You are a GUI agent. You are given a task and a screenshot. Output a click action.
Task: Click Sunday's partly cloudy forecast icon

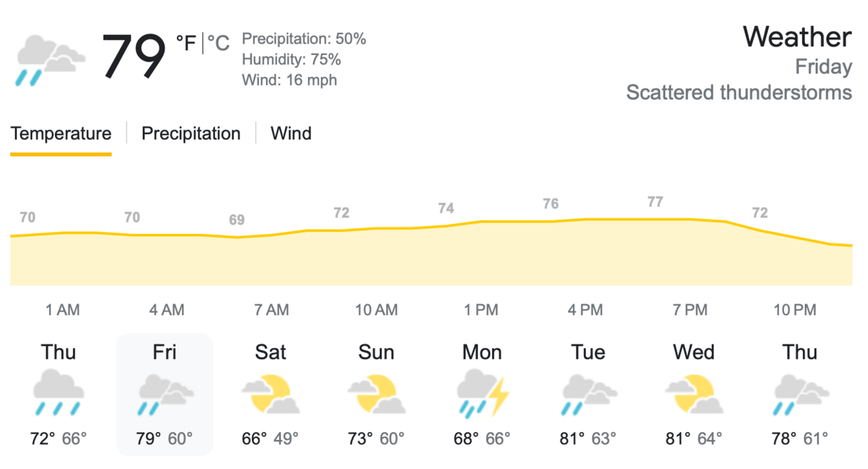pos(376,394)
